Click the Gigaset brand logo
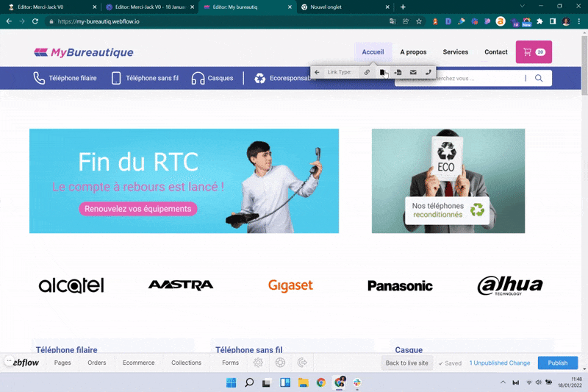 click(290, 285)
